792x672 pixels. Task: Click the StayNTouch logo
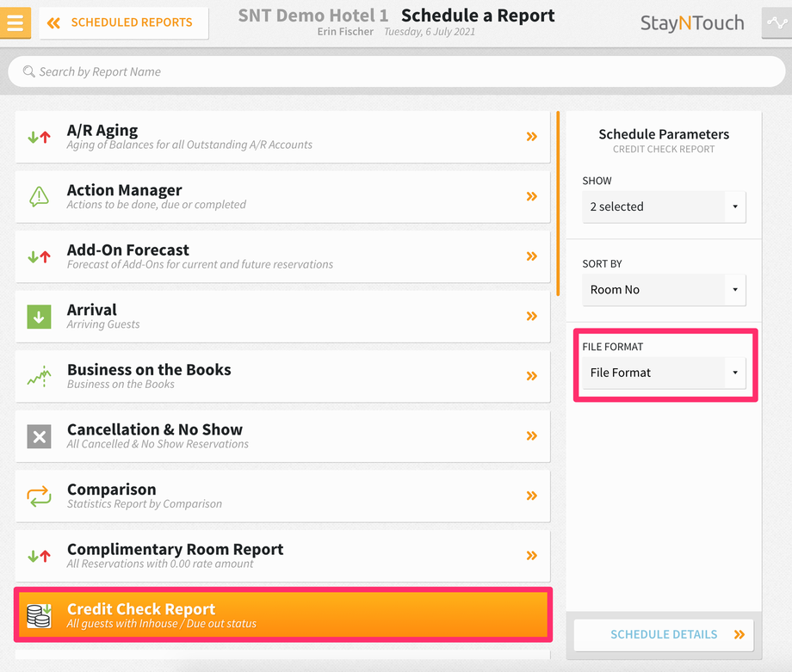(692, 23)
